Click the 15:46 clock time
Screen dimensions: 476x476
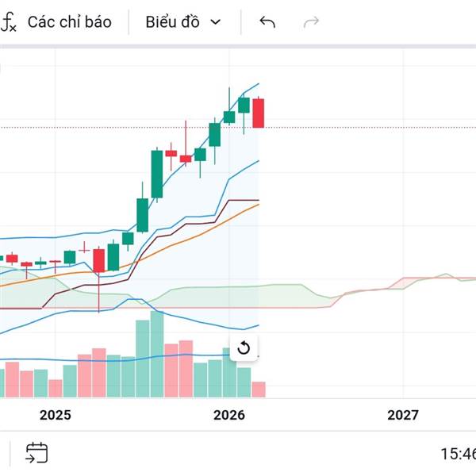tap(458, 454)
